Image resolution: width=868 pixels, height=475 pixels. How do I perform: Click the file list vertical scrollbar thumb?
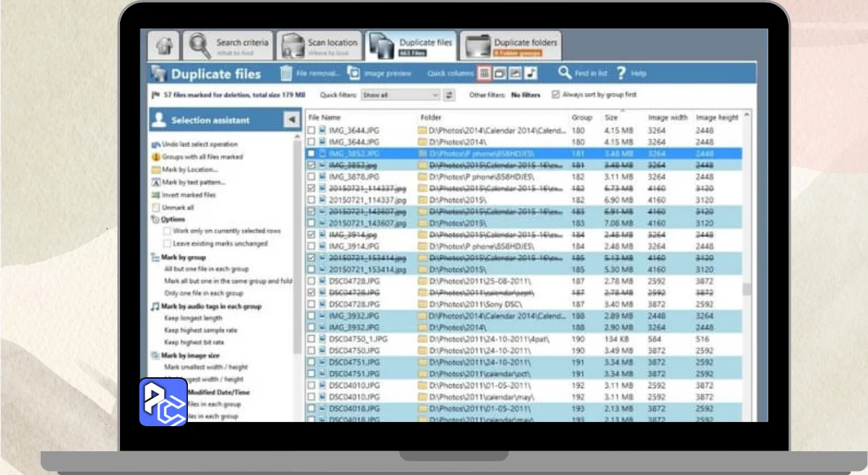click(x=747, y=289)
